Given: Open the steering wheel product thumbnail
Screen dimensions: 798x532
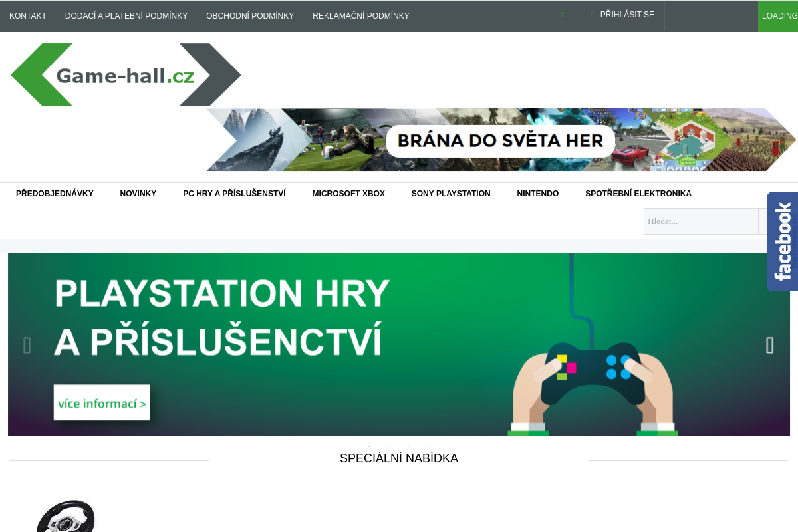Looking at the screenshot, I should pos(65,515).
